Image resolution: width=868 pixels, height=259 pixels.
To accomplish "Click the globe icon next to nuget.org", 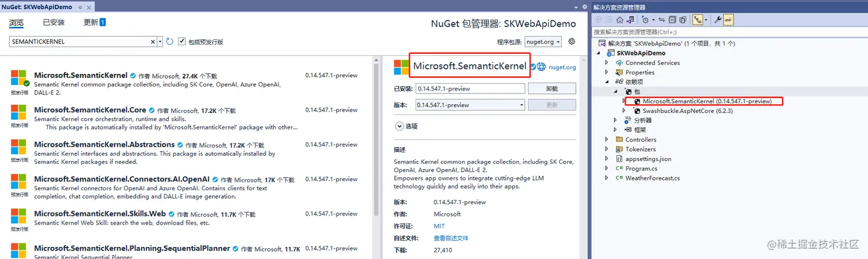I will (x=541, y=67).
